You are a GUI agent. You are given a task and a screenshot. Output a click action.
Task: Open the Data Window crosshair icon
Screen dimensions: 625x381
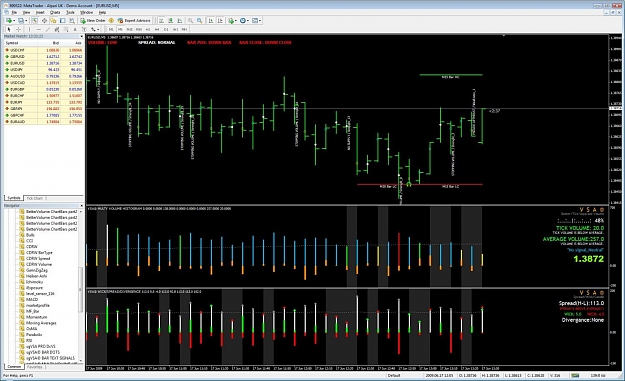point(44,20)
